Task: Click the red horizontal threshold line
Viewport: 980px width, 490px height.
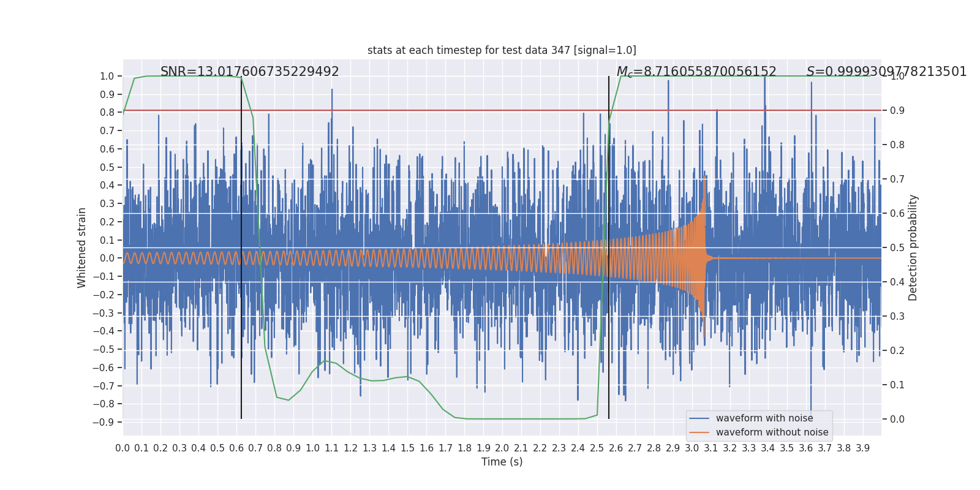Action: tap(502, 111)
